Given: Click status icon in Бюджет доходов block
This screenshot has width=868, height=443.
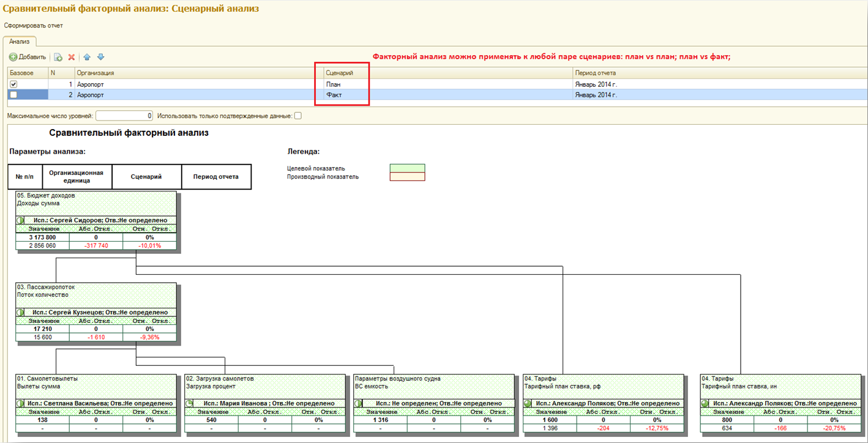Looking at the screenshot, I should pos(20,220).
